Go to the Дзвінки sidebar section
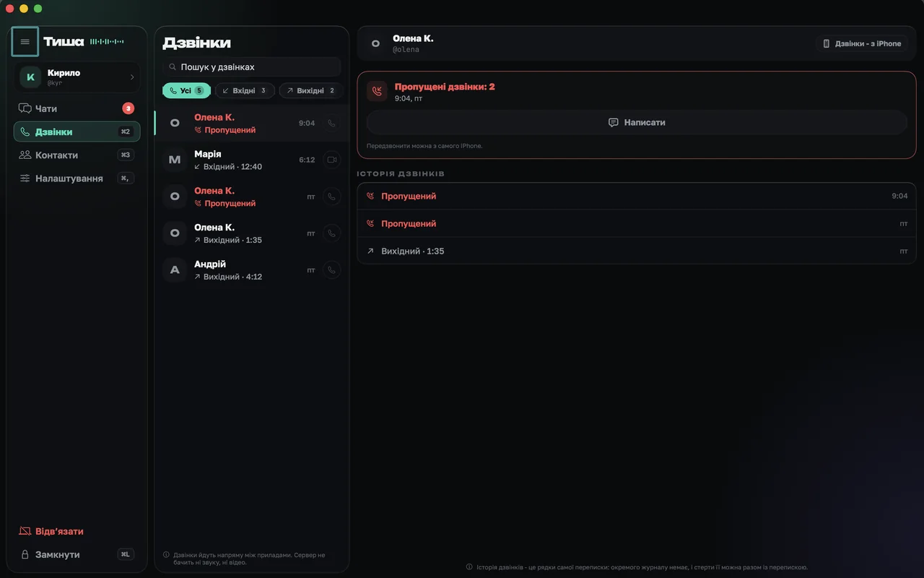Screen dimensions: 924x578 pos(77,131)
